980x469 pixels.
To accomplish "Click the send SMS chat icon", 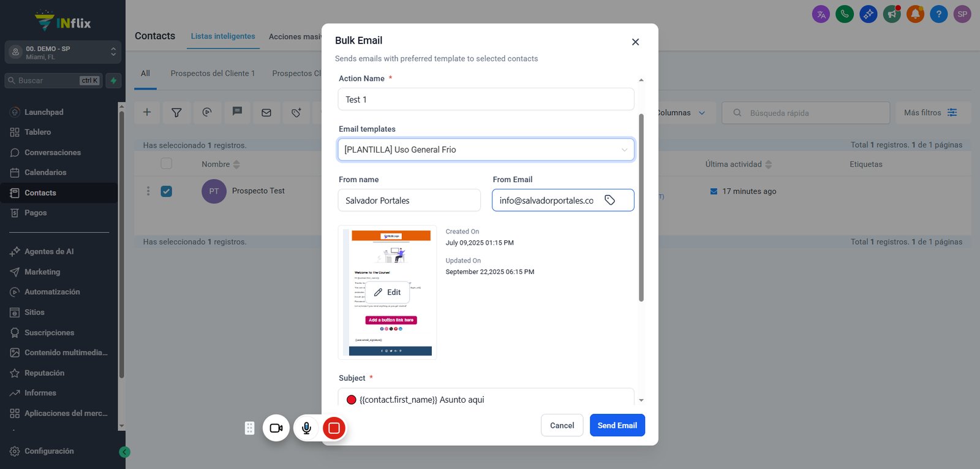I will tap(237, 112).
